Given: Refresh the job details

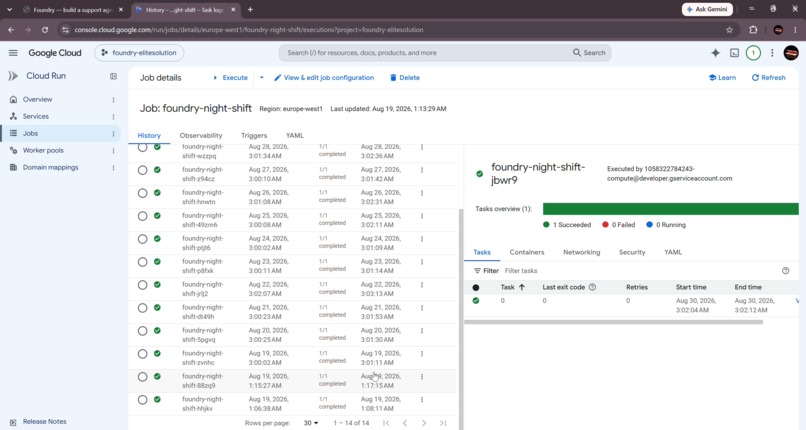Looking at the screenshot, I should coord(768,78).
